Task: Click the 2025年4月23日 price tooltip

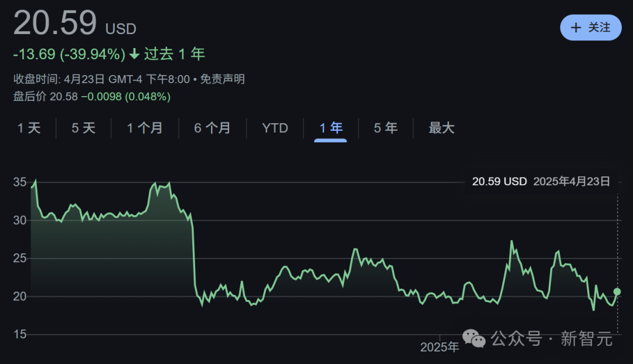Action: 541,182
